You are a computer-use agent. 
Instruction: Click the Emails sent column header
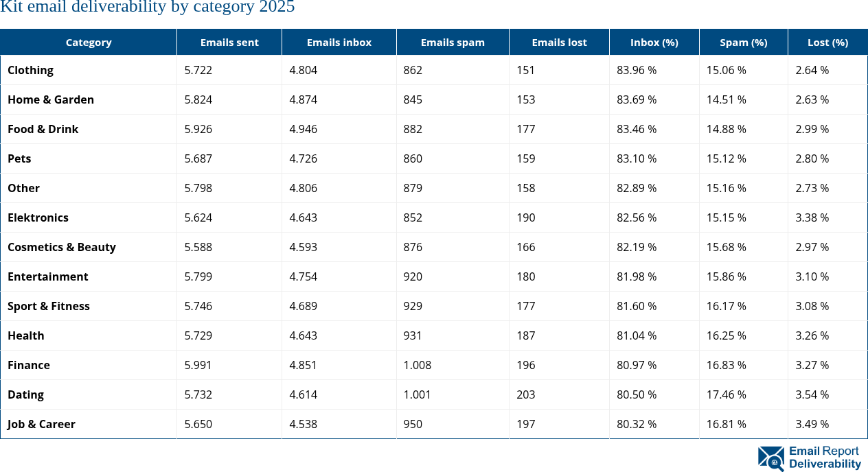coord(229,42)
